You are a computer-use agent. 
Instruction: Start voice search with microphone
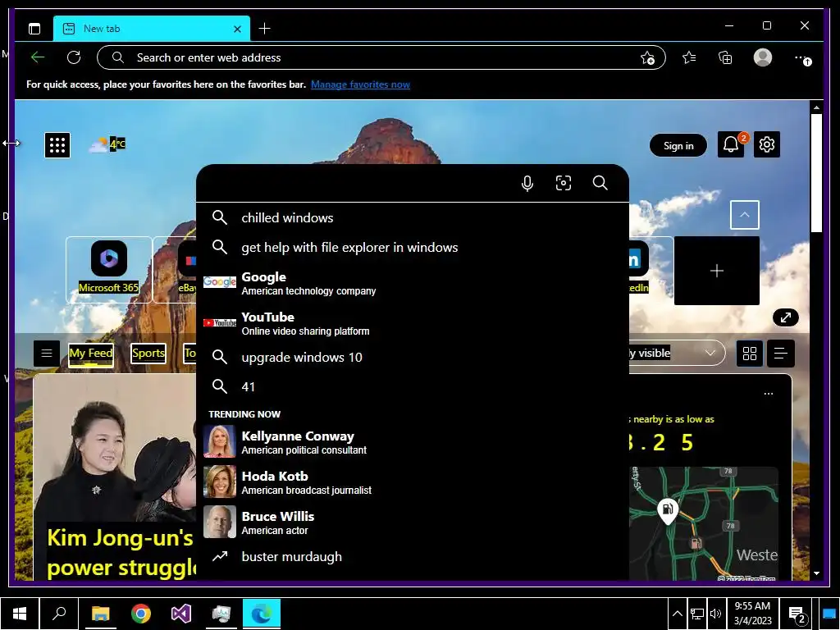pyautogui.click(x=527, y=183)
